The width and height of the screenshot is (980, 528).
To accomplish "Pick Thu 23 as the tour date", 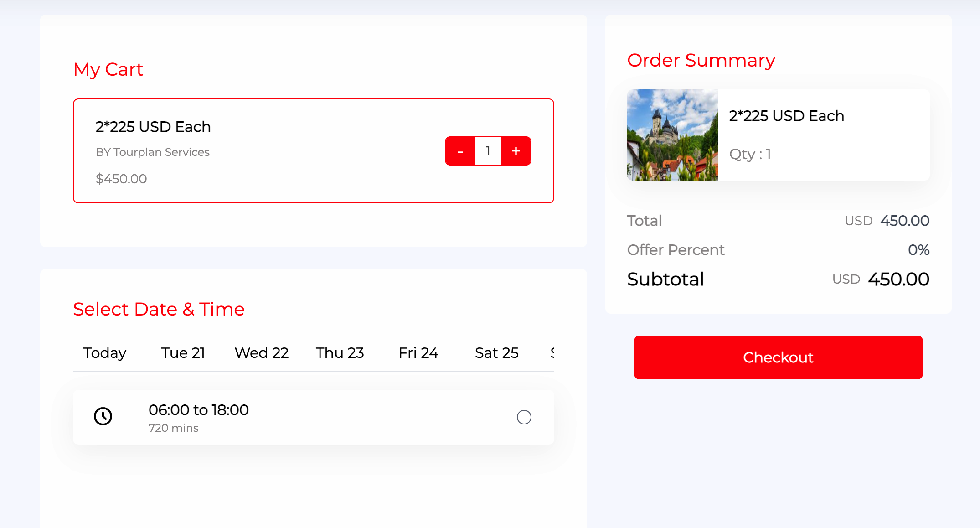I will click(340, 352).
